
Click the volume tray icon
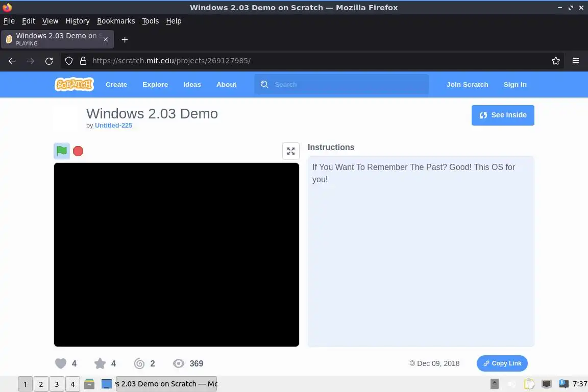pos(511,384)
